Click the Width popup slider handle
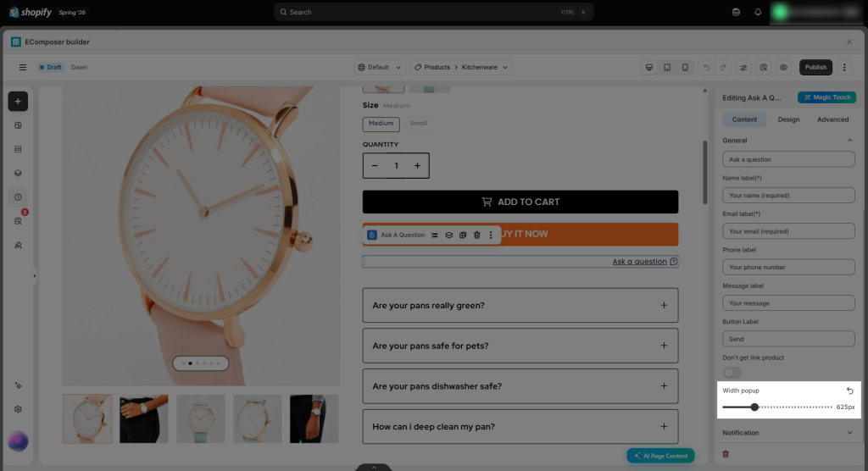The width and height of the screenshot is (868, 471). coord(754,407)
